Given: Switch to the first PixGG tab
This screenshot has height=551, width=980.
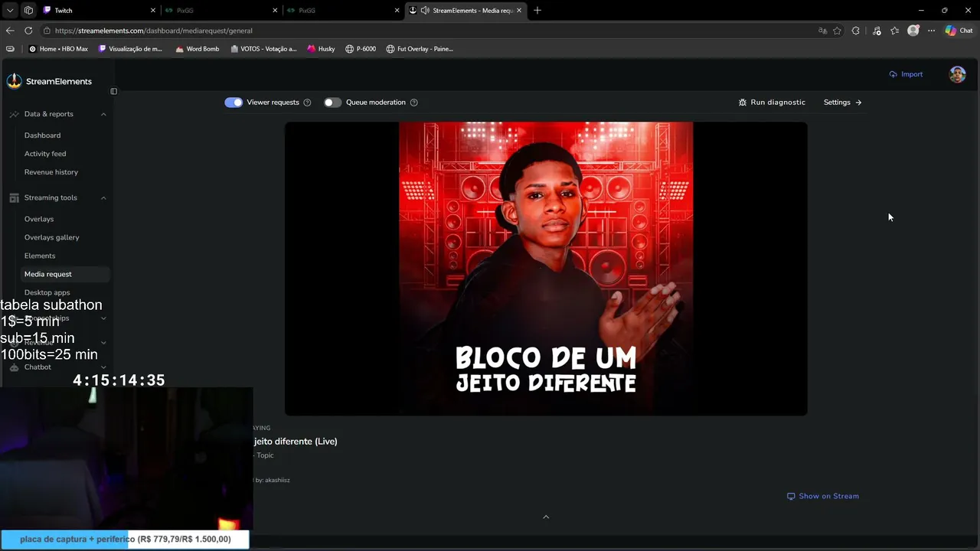Looking at the screenshot, I should pyautogui.click(x=221, y=11).
